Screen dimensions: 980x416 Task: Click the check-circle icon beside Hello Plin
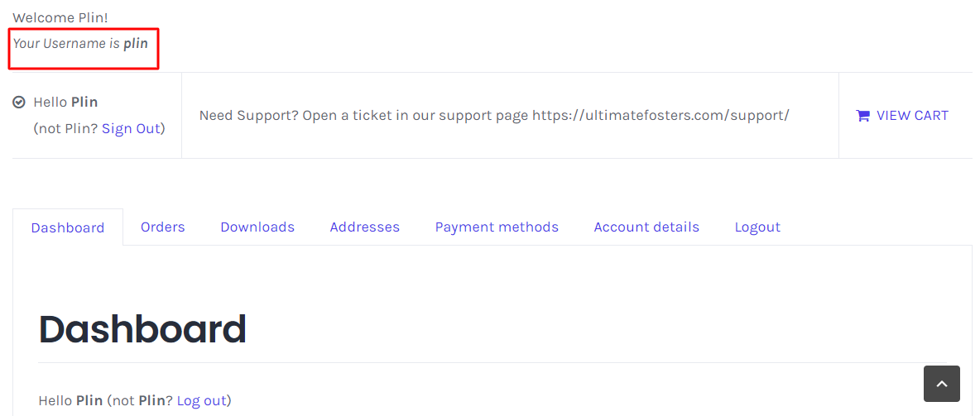pos(19,103)
